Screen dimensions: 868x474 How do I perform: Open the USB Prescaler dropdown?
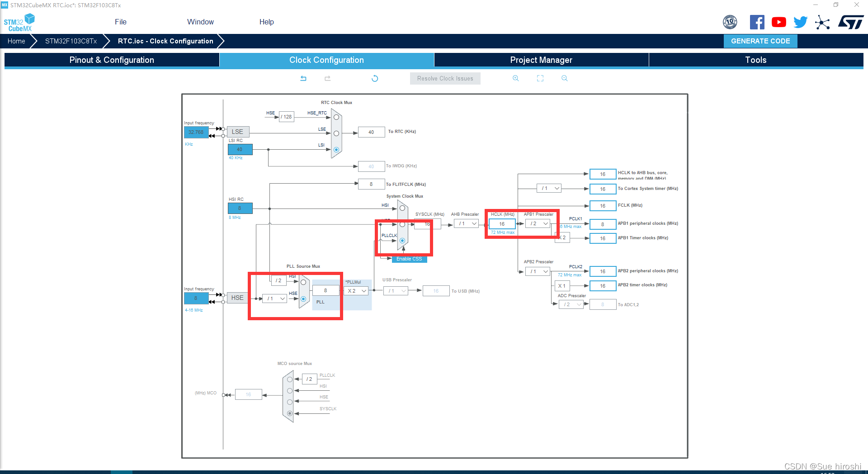click(x=396, y=291)
